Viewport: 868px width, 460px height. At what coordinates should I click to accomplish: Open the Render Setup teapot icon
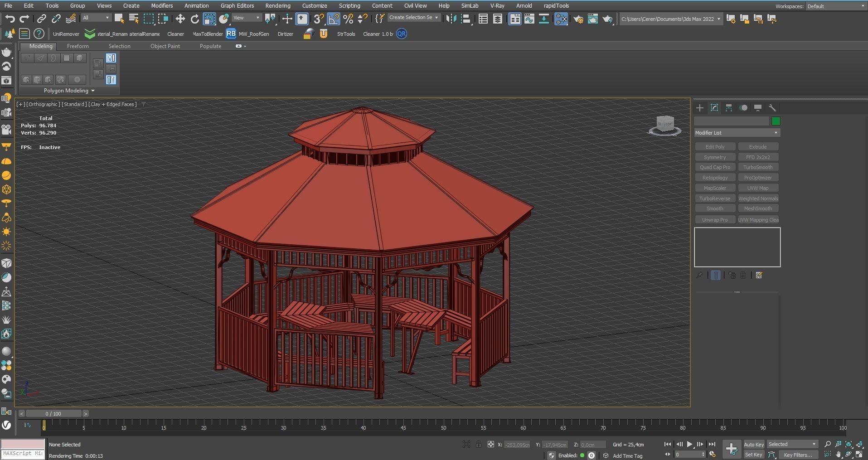tap(578, 19)
